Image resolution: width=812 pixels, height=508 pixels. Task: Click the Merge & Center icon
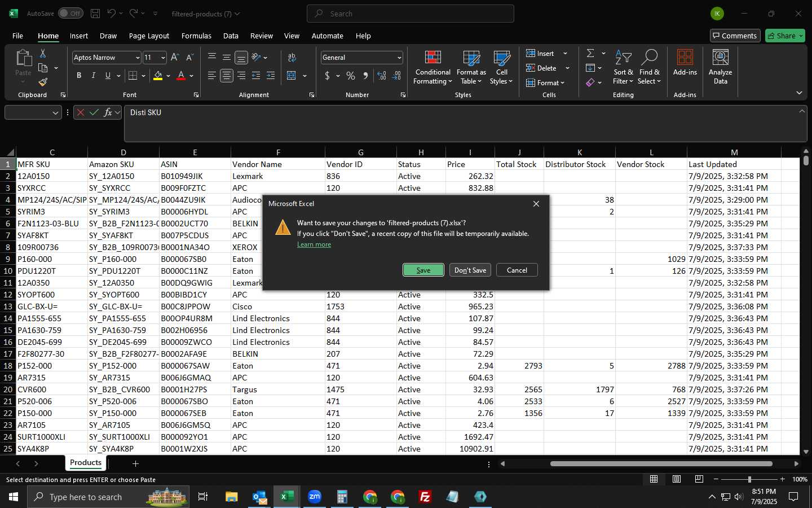(292, 76)
